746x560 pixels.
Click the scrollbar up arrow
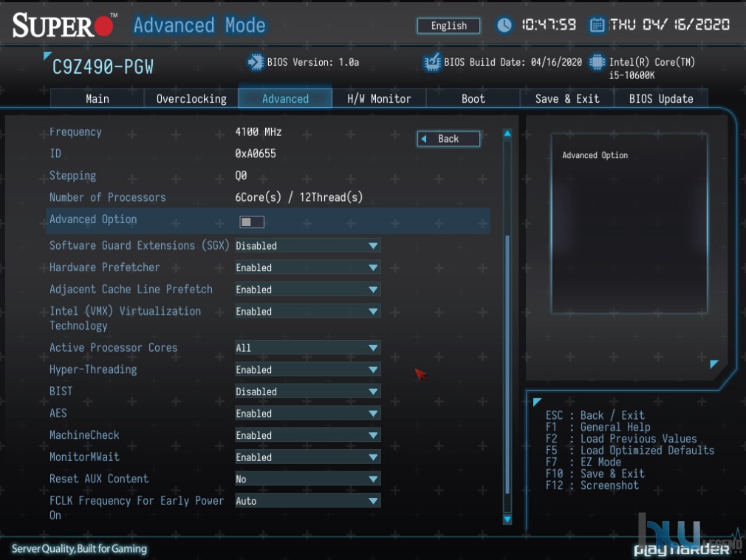click(x=507, y=134)
